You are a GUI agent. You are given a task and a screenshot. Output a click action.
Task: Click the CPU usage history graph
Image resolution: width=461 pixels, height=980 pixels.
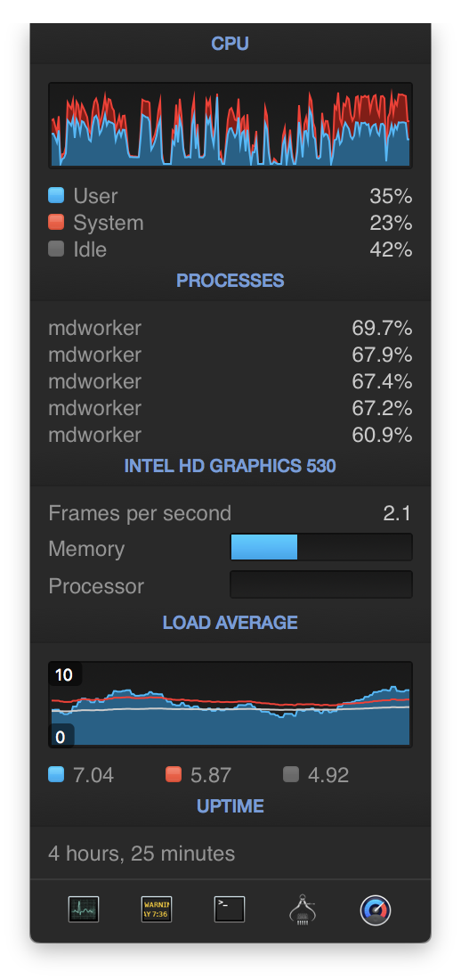[x=230, y=125]
